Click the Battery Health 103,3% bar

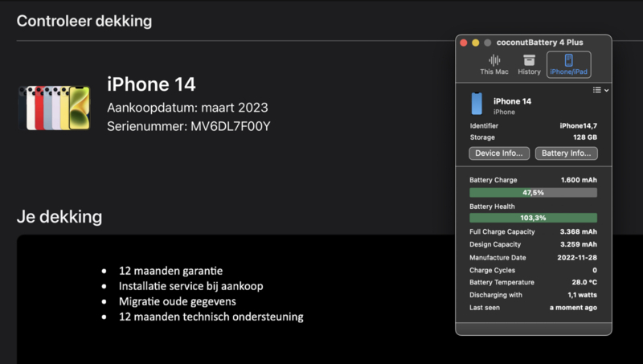533,218
